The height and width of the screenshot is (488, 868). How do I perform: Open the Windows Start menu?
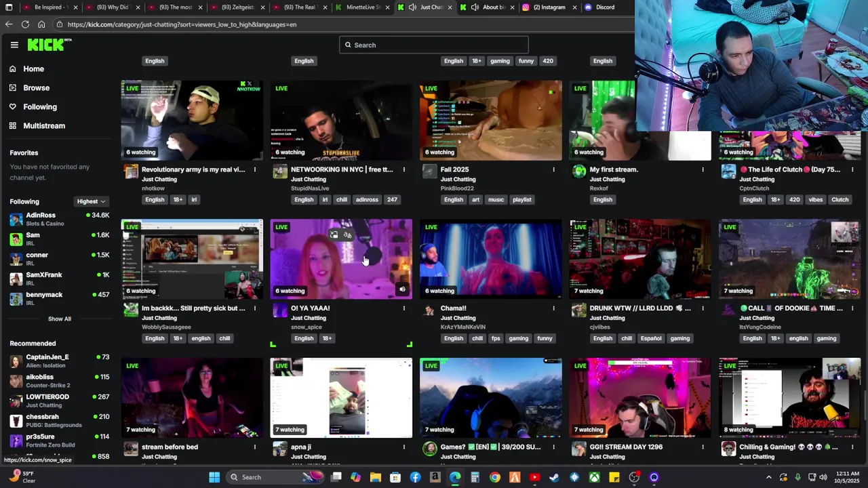click(214, 477)
